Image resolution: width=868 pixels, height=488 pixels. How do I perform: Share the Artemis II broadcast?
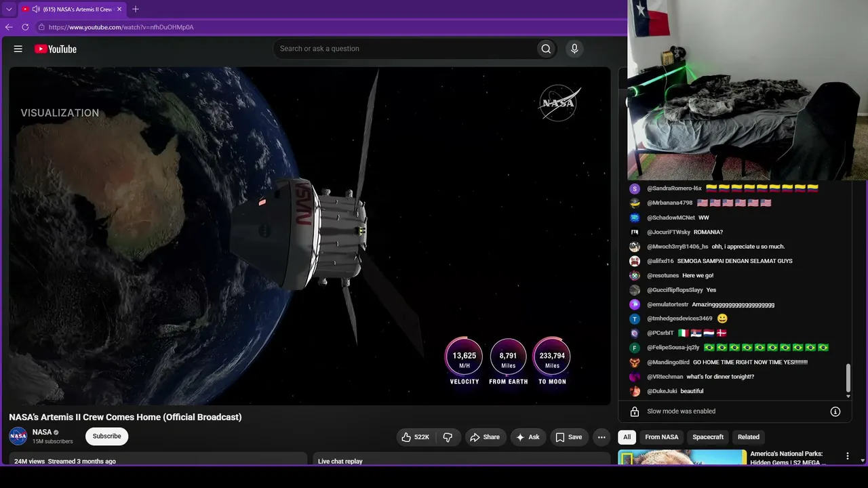[485, 437]
